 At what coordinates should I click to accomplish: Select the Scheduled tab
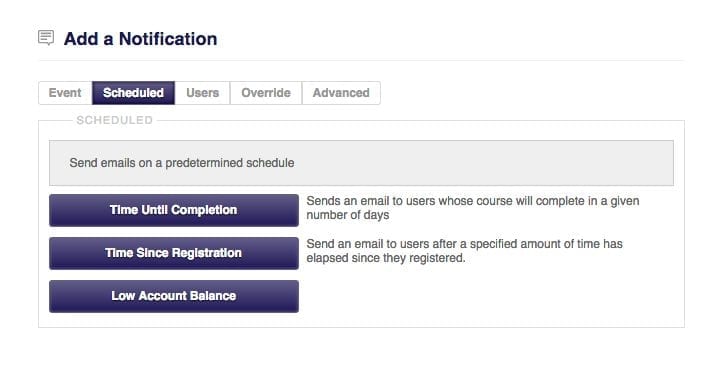(x=133, y=93)
